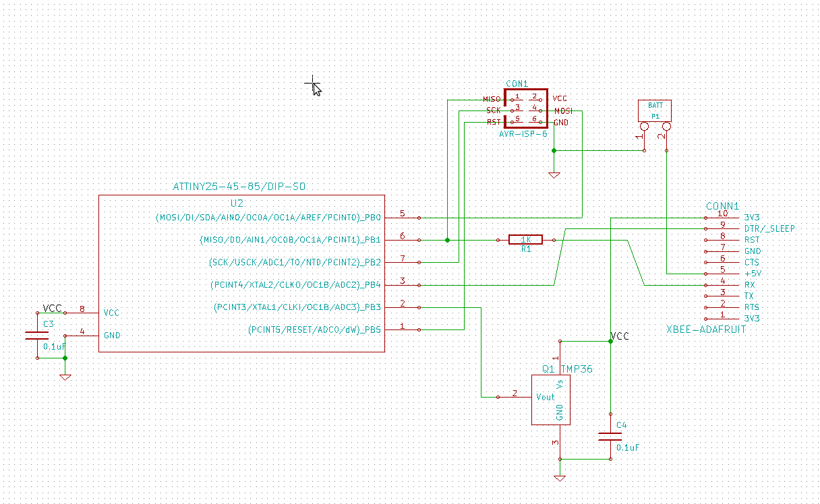
Task: Select ground symbol below the TMP36
Action: tap(559, 478)
